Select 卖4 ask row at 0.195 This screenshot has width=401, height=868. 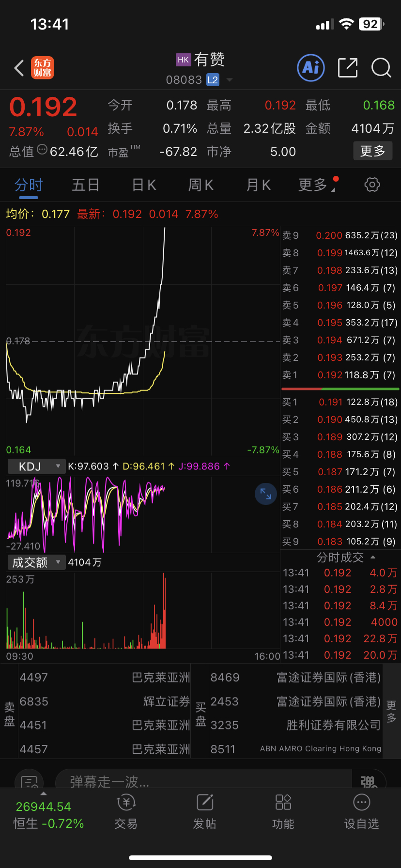tap(340, 323)
